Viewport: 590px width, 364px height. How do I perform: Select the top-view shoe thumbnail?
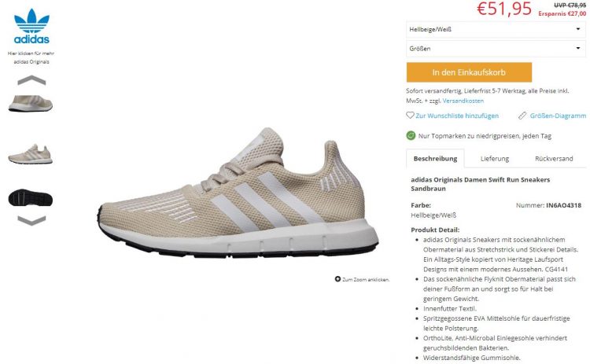[x=31, y=104]
